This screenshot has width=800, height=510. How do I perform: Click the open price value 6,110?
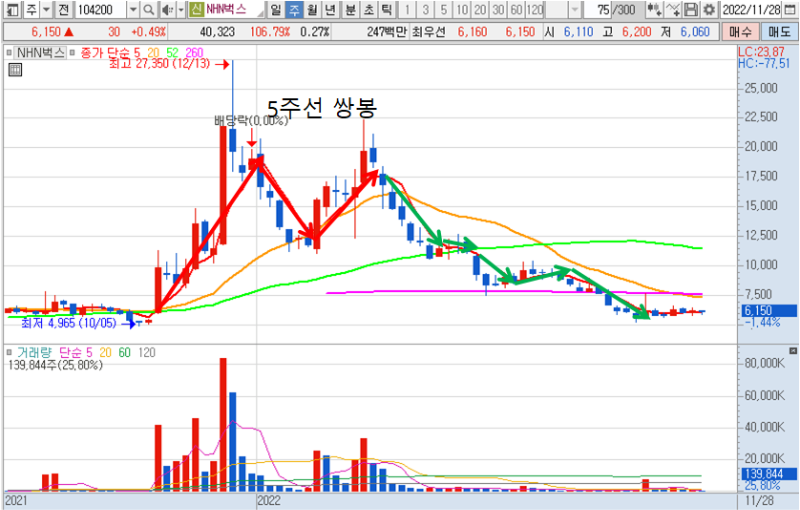579,32
